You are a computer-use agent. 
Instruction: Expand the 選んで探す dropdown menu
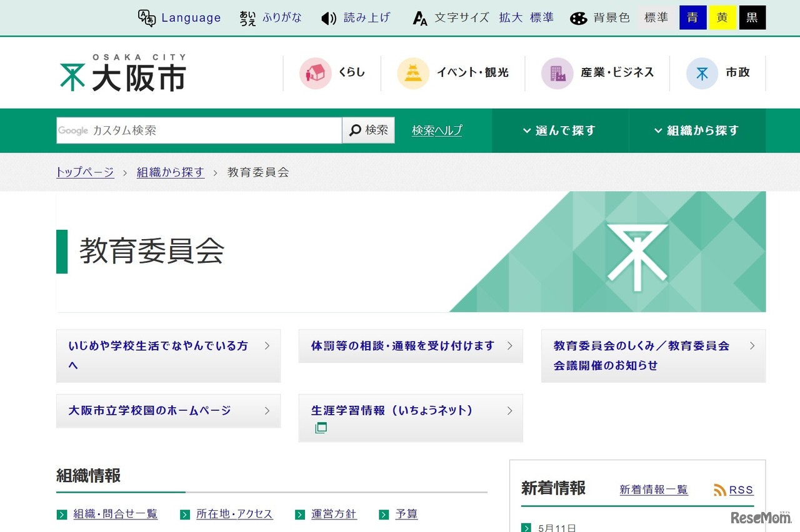tap(560, 131)
